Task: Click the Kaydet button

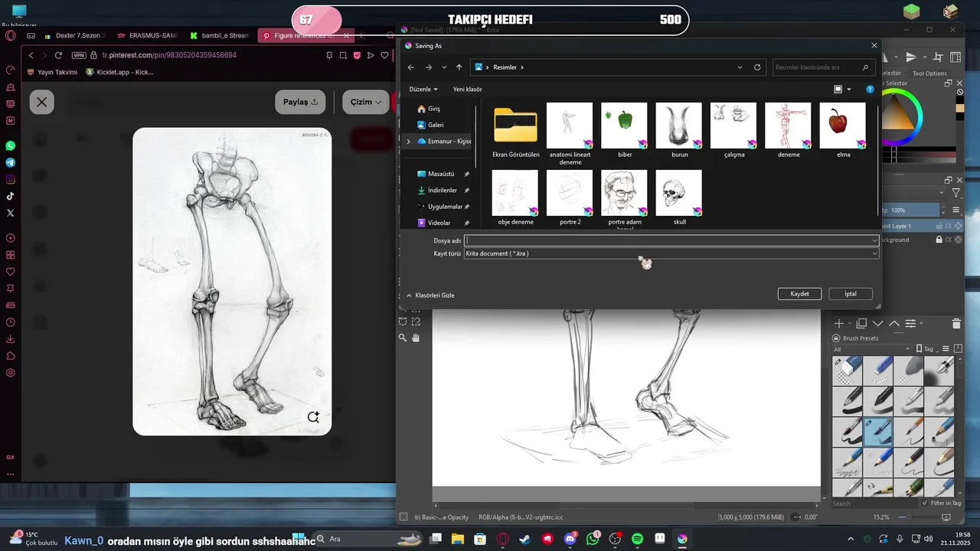Action: [x=799, y=294]
